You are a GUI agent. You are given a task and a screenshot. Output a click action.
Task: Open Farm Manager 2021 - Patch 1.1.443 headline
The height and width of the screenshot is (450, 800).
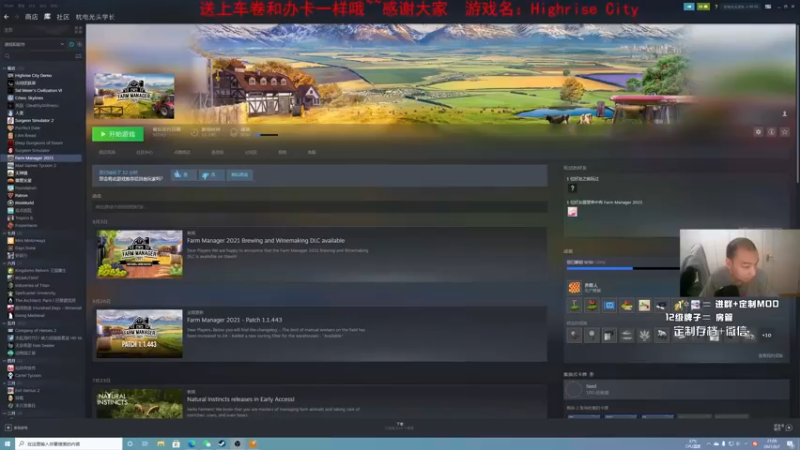234,320
